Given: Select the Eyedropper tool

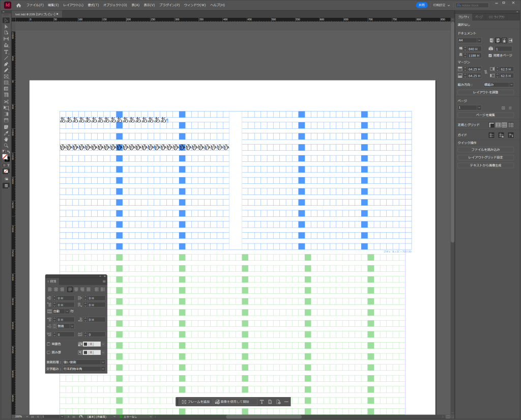Looking at the screenshot, I should click(6, 133).
